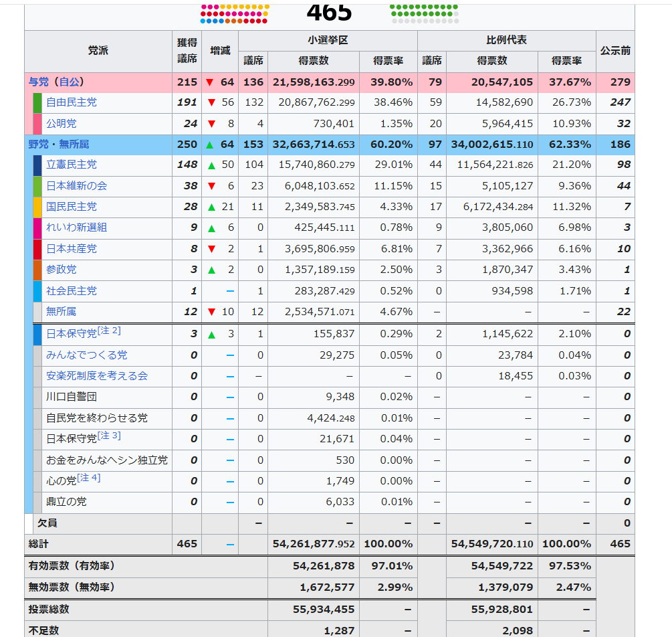Screen dimensions: 672x637
Task: Click the green swatch beside 自由民主党
Action: pos(37,103)
